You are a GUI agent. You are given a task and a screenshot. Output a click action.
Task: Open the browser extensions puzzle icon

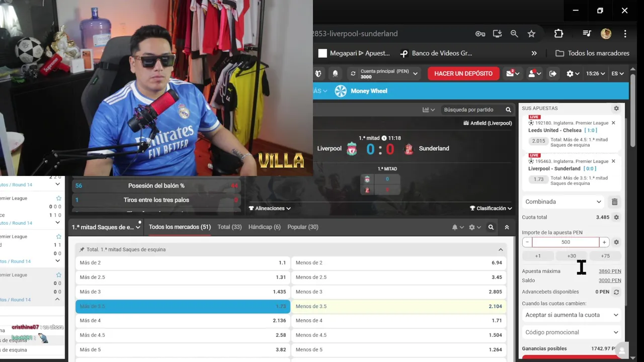[x=558, y=34]
